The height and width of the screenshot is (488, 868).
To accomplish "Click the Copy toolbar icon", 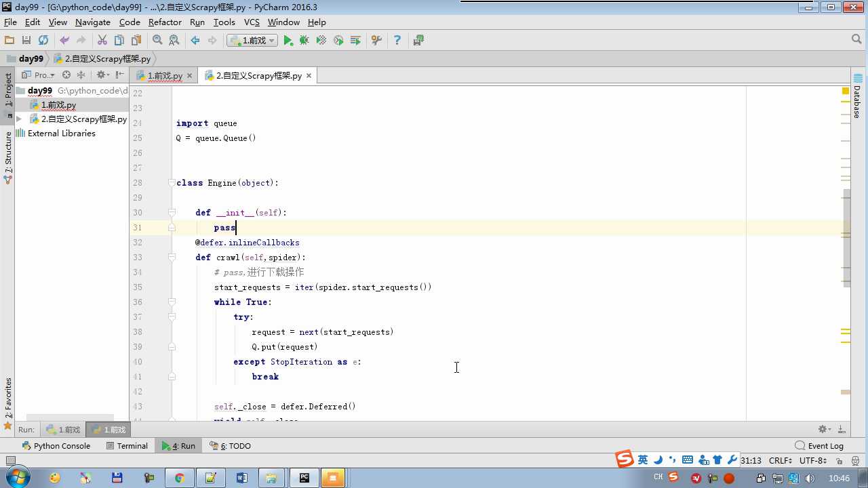I will [119, 41].
